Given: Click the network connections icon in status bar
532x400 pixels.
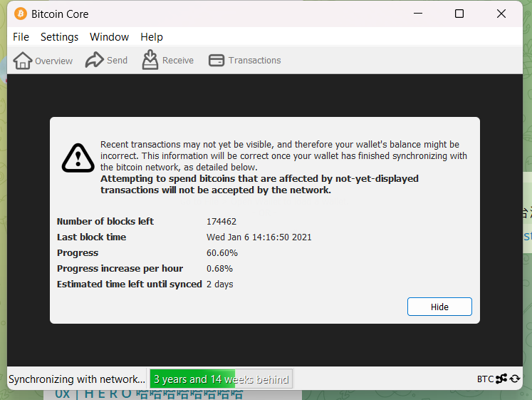Looking at the screenshot, I should tap(501, 379).
